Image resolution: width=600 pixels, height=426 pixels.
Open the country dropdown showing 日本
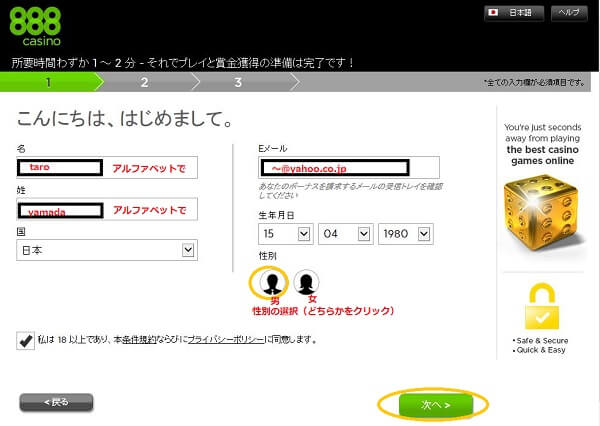[x=107, y=251]
